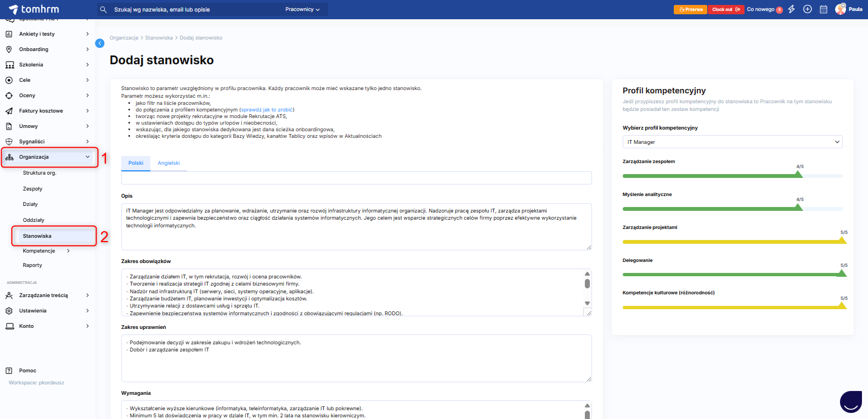Expand the Onboarding menu chevron

[x=87, y=49]
